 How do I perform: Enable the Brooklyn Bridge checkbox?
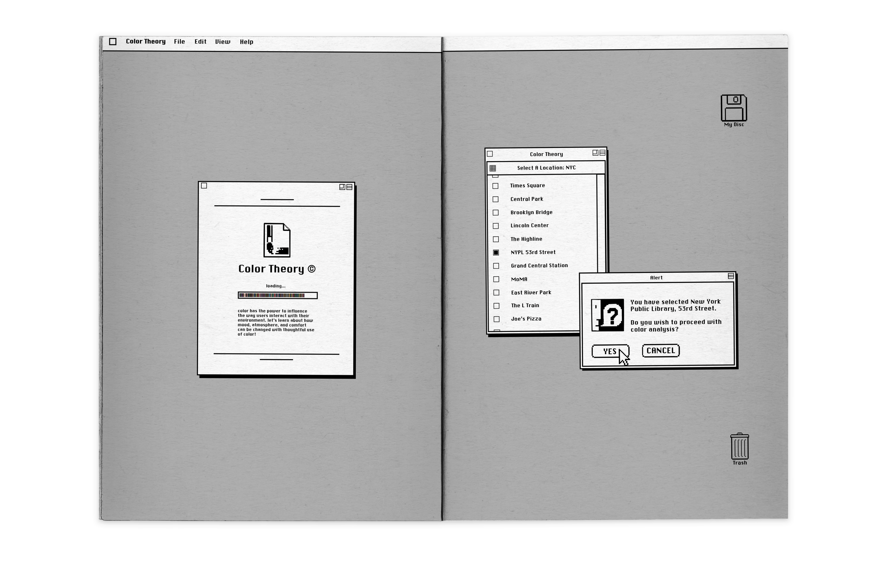[495, 213]
